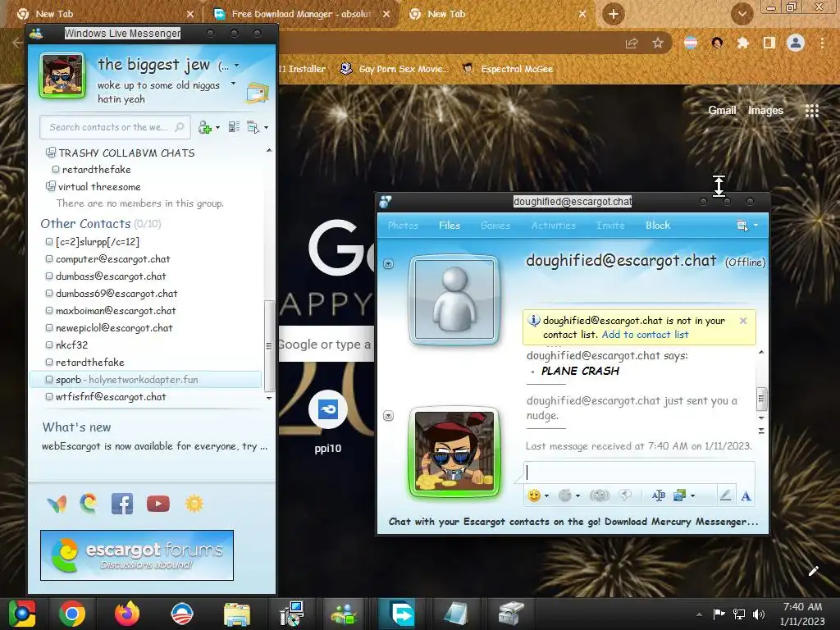Click Activities in the chat window menu
Viewport: 840px width, 630px height.
(x=553, y=226)
